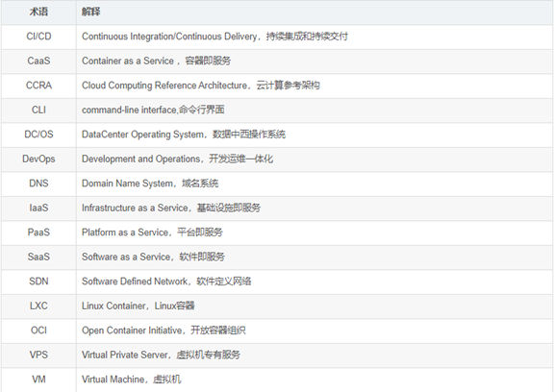Click the PaaS term cell
The height and width of the screenshot is (392, 554).
(x=38, y=233)
